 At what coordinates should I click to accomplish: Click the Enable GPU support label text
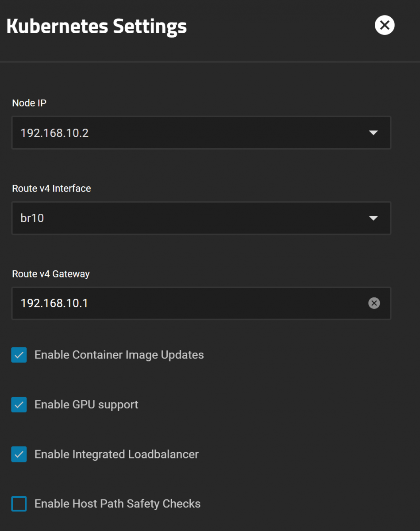coord(86,404)
